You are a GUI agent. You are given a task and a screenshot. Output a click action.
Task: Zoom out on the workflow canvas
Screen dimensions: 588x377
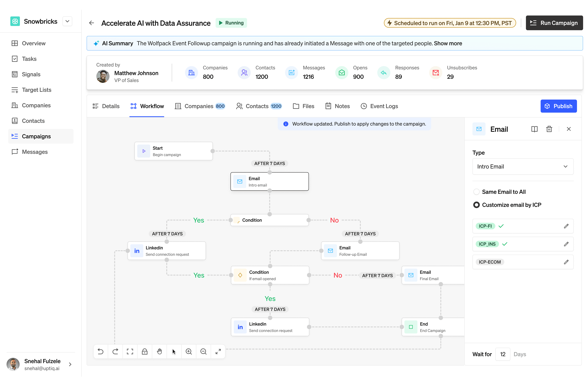[x=203, y=351]
